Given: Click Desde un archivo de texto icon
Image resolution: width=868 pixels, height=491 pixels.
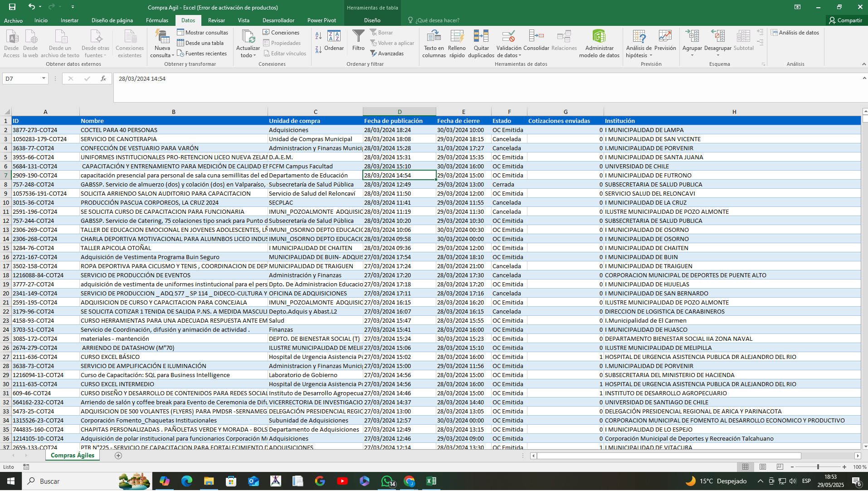Looking at the screenshot, I should (60, 44).
